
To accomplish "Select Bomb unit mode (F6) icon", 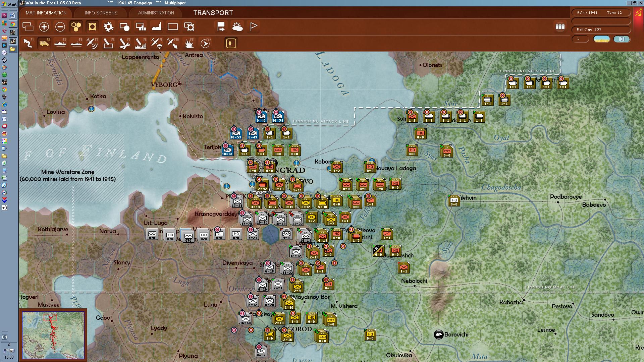I will (x=108, y=43).
